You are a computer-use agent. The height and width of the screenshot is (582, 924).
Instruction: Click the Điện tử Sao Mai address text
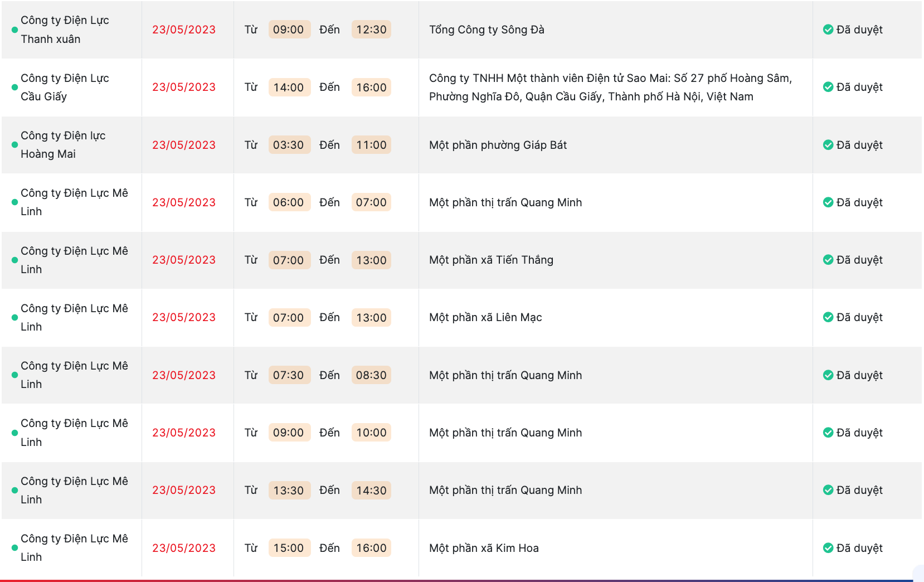click(x=610, y=88)
